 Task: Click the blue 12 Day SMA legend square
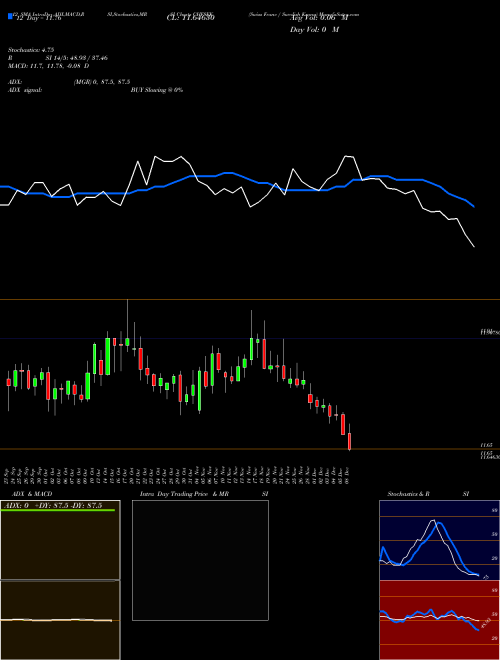click(10, 16)
